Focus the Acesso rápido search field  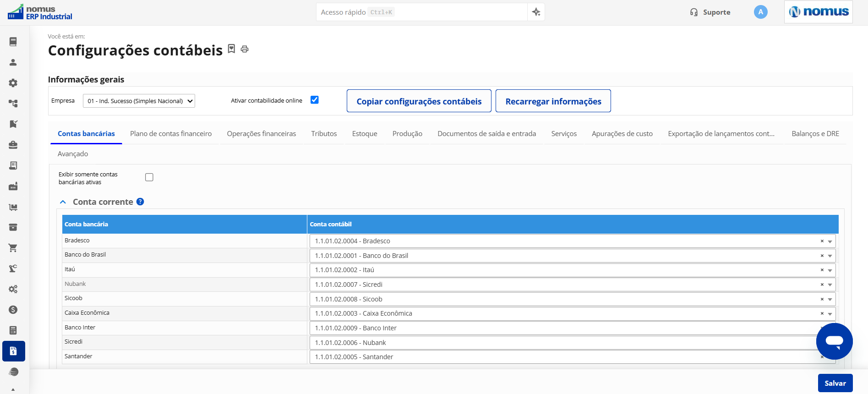421,12
